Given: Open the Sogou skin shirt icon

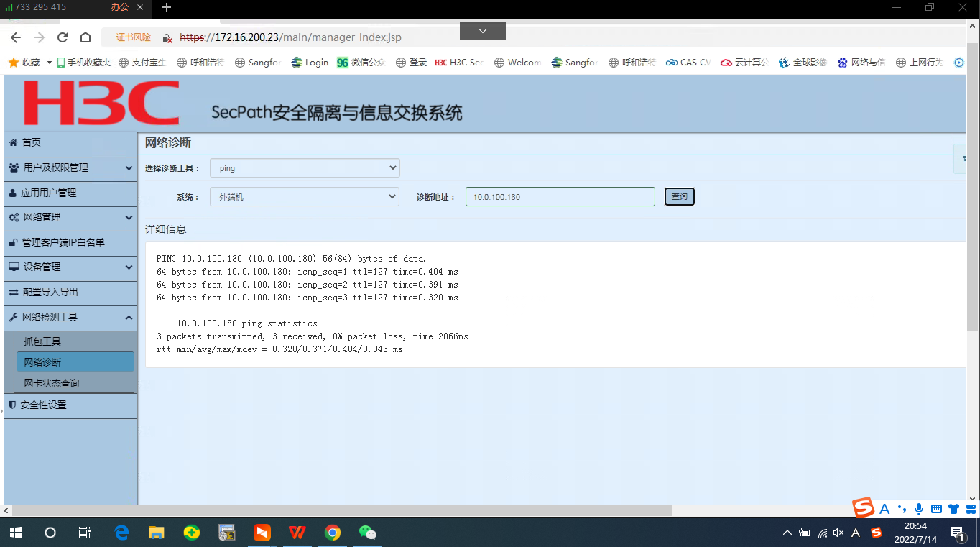Looking at the screenshot, I should pos(953,509).
